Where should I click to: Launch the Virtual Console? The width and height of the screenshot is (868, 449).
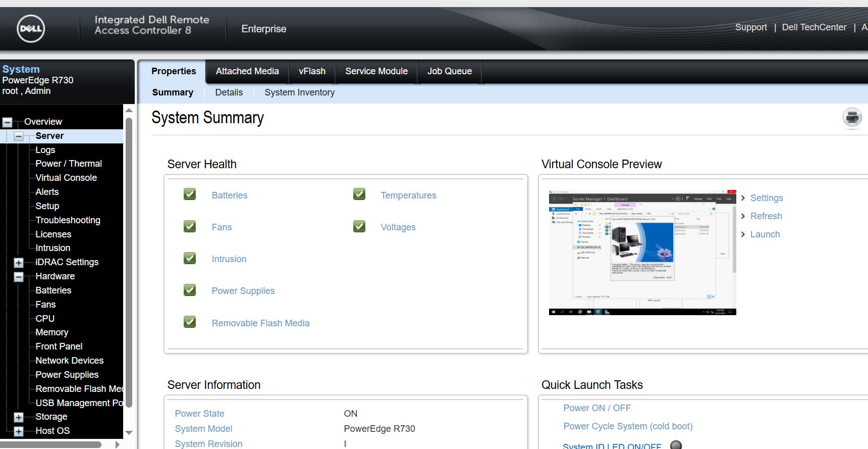pyautogui.click(x=765, y=234)
